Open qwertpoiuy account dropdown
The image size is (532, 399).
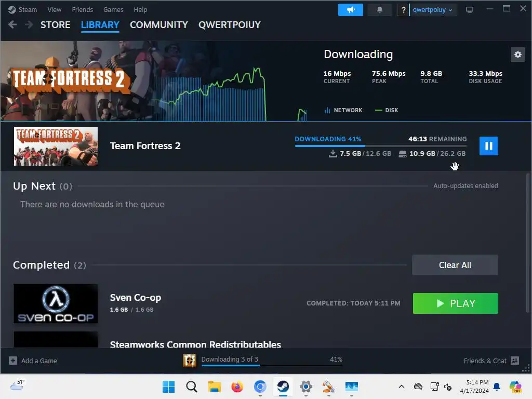click(x=433, y=10)
